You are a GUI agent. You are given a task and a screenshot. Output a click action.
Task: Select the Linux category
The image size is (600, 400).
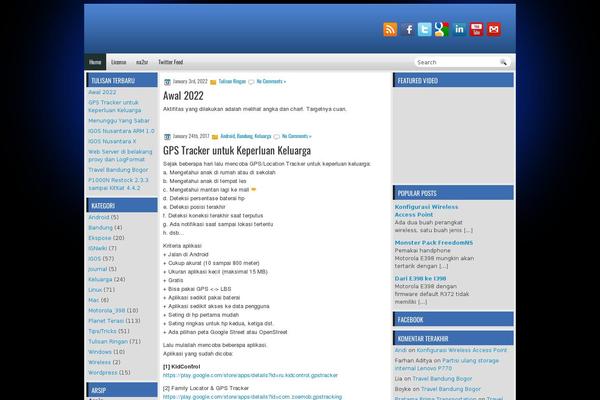95,290
